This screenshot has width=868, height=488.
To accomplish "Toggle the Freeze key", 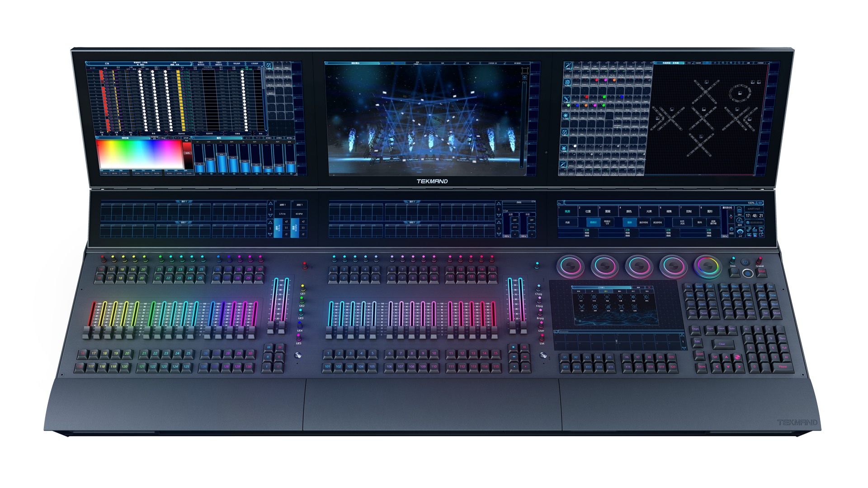I will click(721, 328).
